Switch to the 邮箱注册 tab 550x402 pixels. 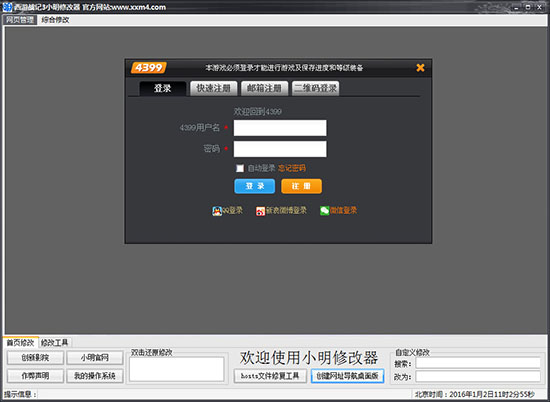click(264, 88)
